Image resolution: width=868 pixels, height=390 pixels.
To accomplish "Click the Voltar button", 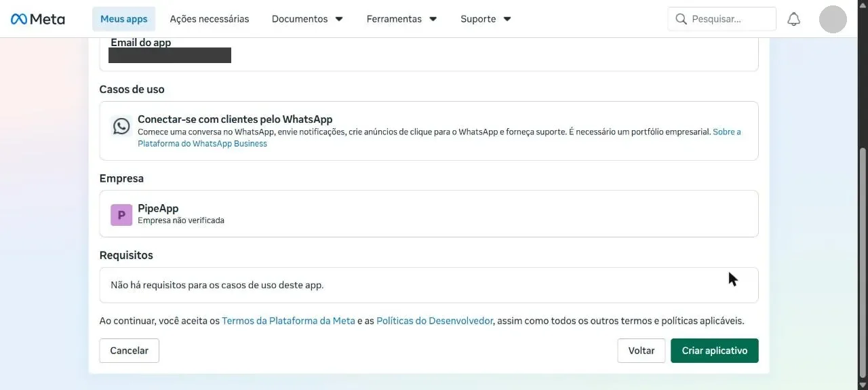I will click(x=642, y=351).
